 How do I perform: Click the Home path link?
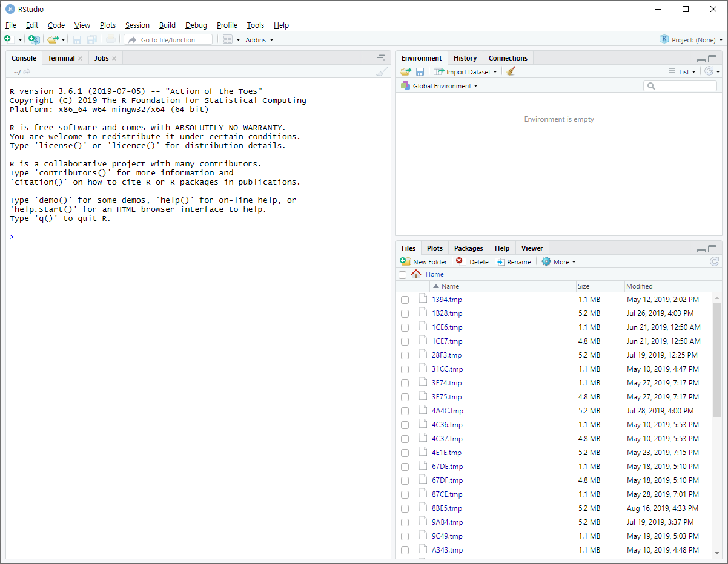[x=435, y=275]
